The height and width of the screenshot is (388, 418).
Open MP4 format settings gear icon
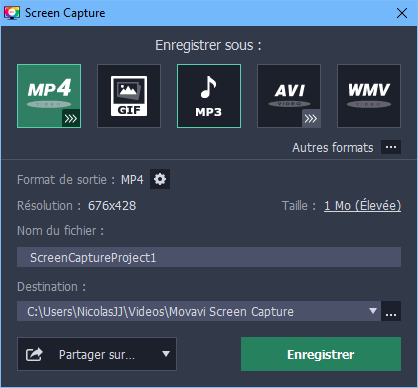pos(160,179)
